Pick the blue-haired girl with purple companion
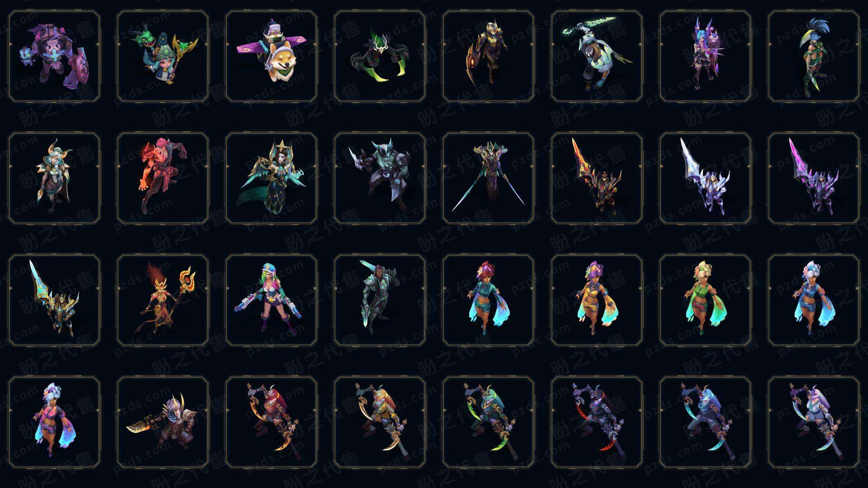The image size is (868, 488). coord(705,56)
